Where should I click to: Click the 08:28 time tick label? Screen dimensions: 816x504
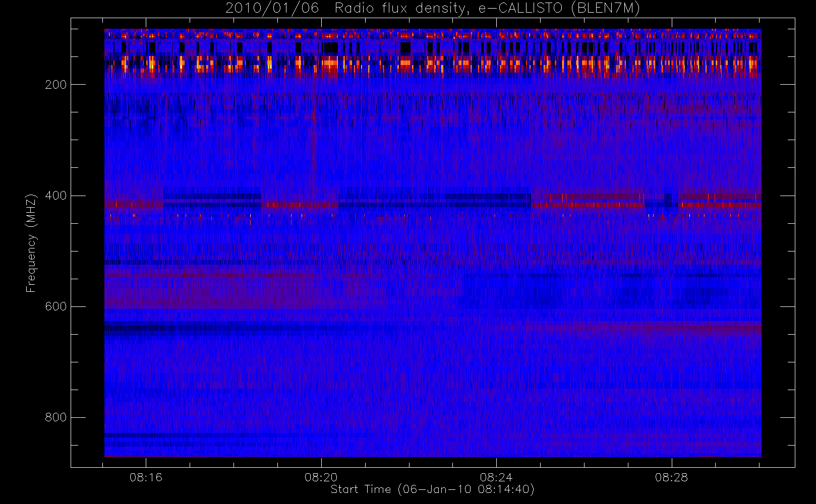pyautogui.click(x=671, y=477)
